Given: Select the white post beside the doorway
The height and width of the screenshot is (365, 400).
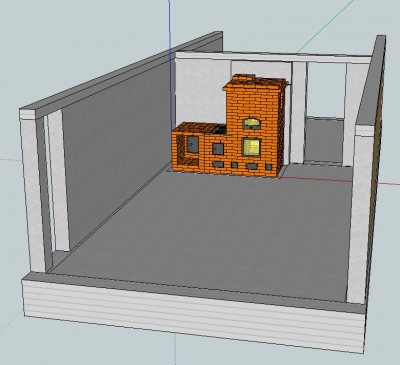Looking at the screenshot, I should click(298, 113).
